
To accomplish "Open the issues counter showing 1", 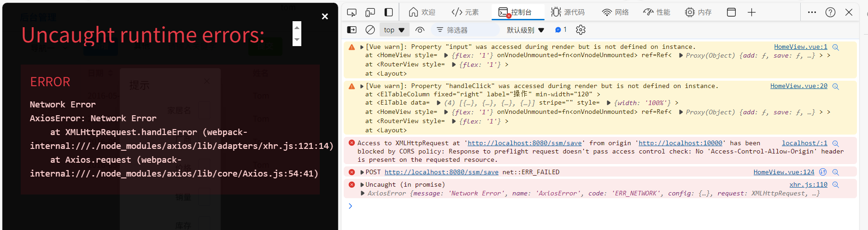I will (561, 30).
